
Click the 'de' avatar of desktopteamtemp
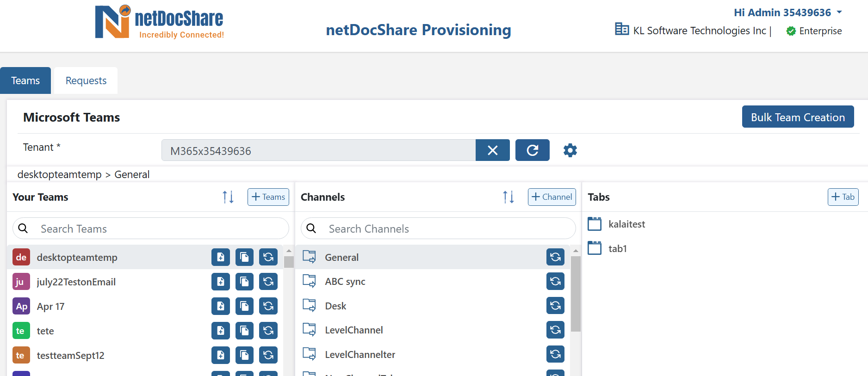21,257
